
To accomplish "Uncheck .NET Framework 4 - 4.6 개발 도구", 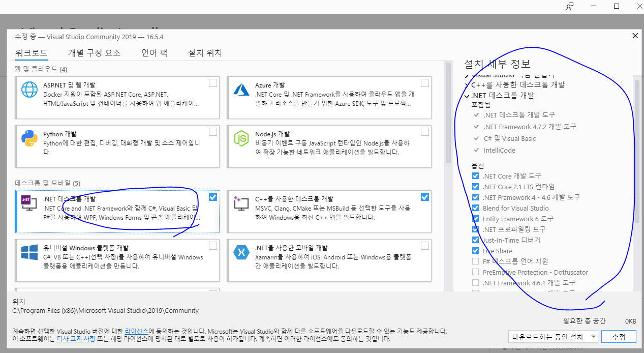I will point(476,197).
